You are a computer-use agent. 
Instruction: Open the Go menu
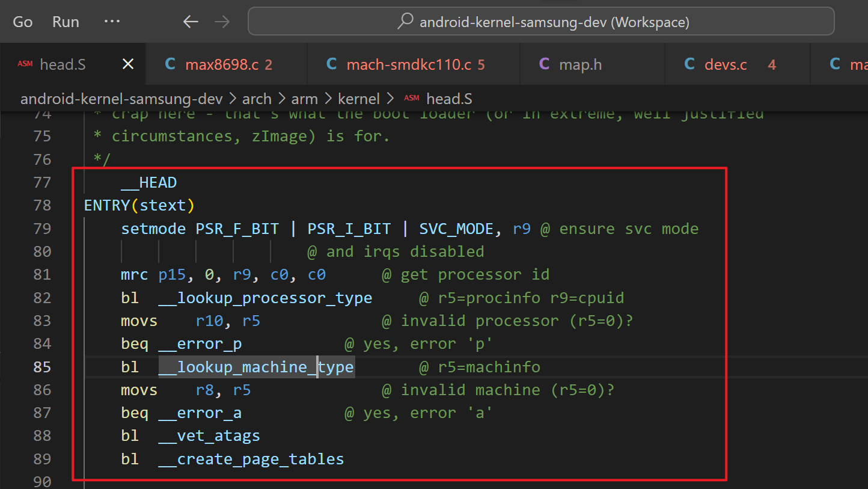point(23,22)
